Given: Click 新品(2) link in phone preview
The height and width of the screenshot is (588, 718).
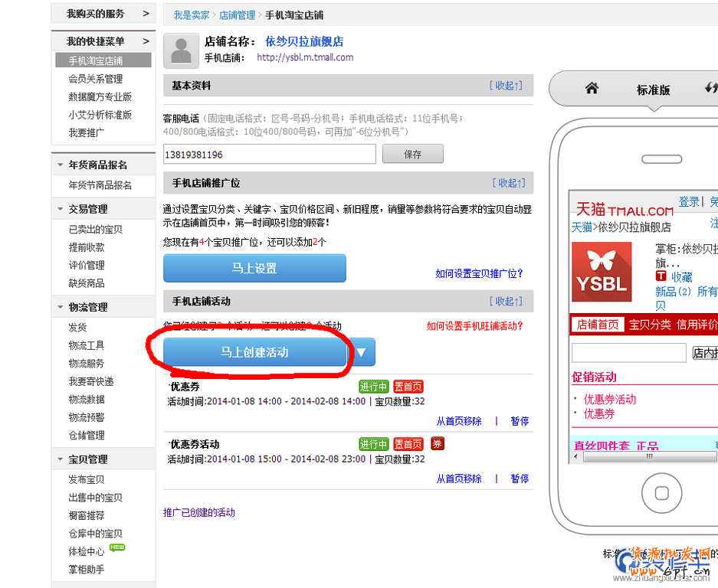Looking at the screenshot, I should pyautogui.click(x=673, y=292).
